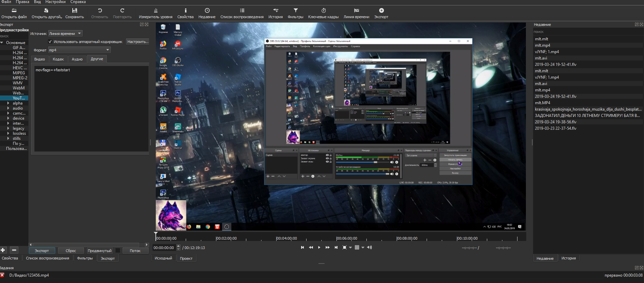Click the Сброс button
This screenshot has width=644, height=283.
(x=71, y=251)
